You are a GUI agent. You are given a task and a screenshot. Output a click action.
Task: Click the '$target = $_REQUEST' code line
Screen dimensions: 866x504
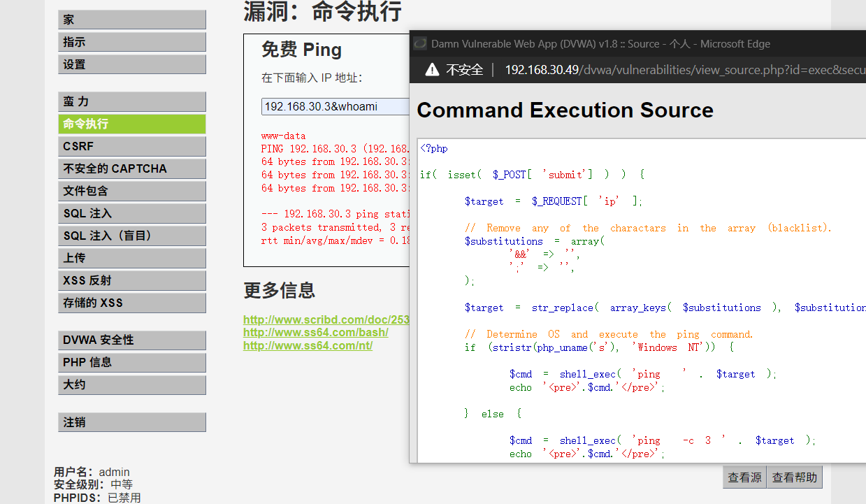click(554, 201)
